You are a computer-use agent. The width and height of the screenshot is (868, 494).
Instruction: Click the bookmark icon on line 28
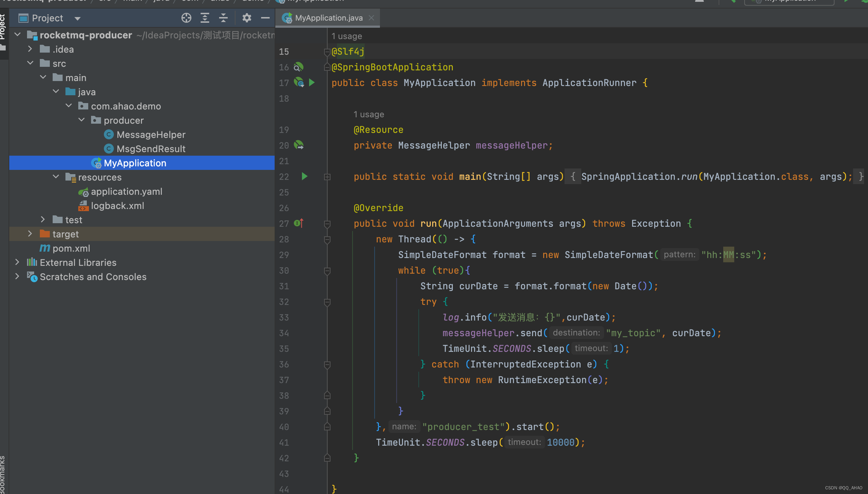point(328,239)
